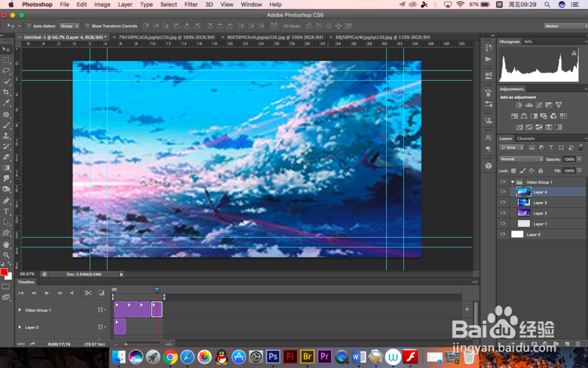
Task: Expand Video Group 1 track in Timeline
Action: pyautogui.click(x=20, y=310)
